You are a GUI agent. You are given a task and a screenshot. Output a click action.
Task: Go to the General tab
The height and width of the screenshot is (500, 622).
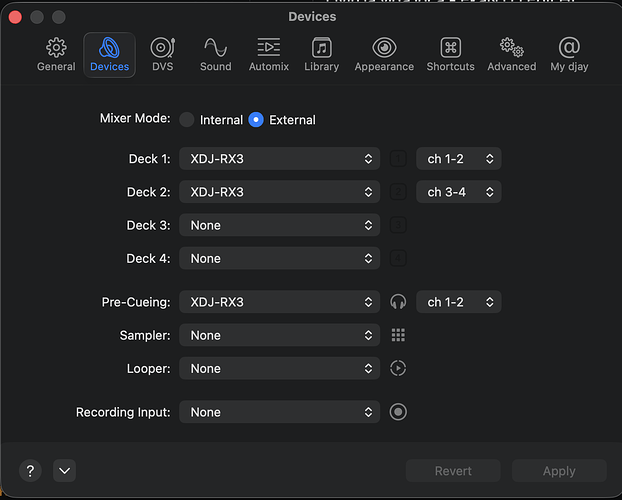pyautogui.click(x=56, y=54)
